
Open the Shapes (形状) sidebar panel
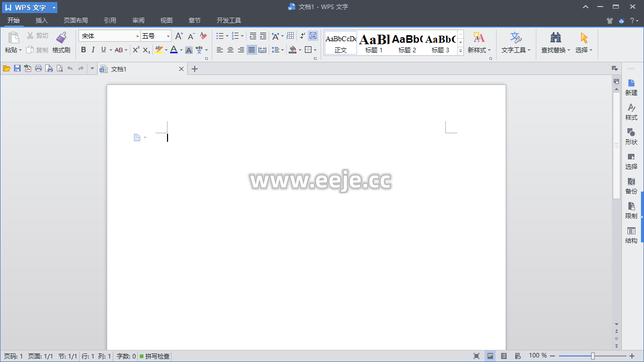(x=631, y=136)
